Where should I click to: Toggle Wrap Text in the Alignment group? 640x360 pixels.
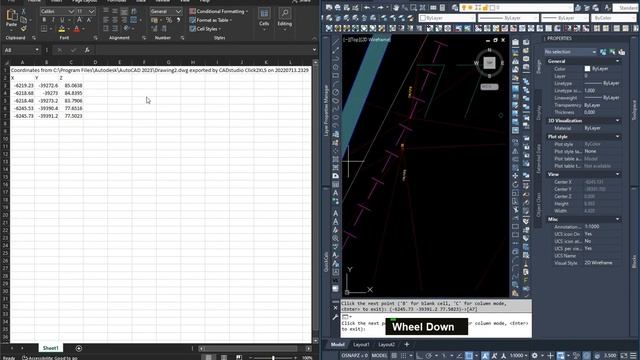coord(133,11)
